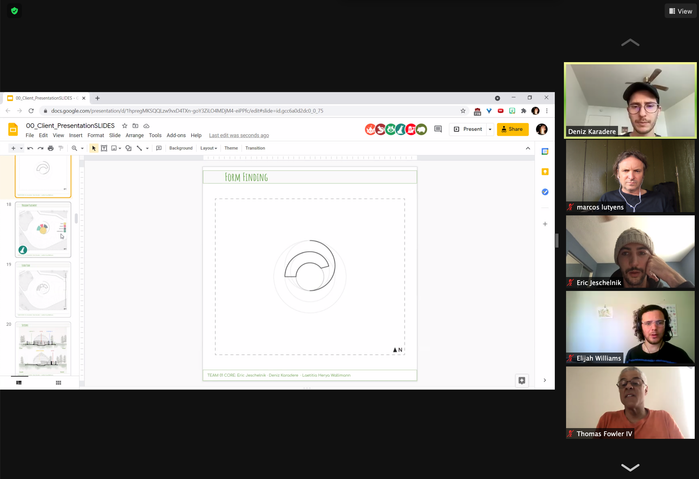This screenshot has width=699, height=479.
Task: Click the Print icon in Slides toolbar
Action: coord(50,148)
